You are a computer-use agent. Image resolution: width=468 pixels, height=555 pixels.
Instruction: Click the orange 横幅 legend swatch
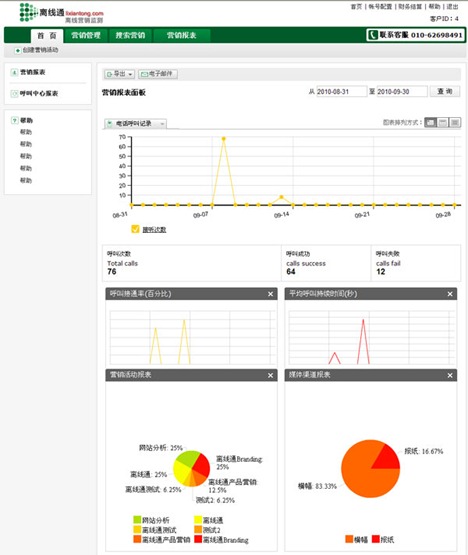tap(349, 539)
